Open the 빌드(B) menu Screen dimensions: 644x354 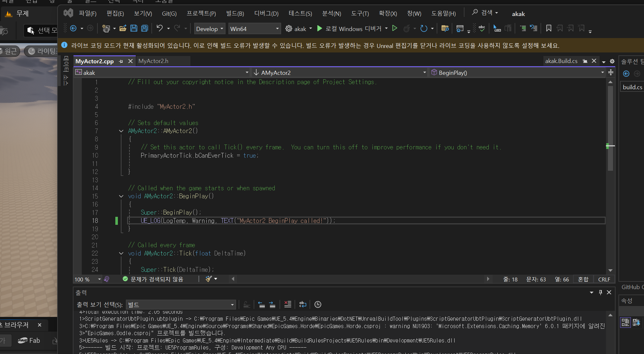[x=235, y=13]
